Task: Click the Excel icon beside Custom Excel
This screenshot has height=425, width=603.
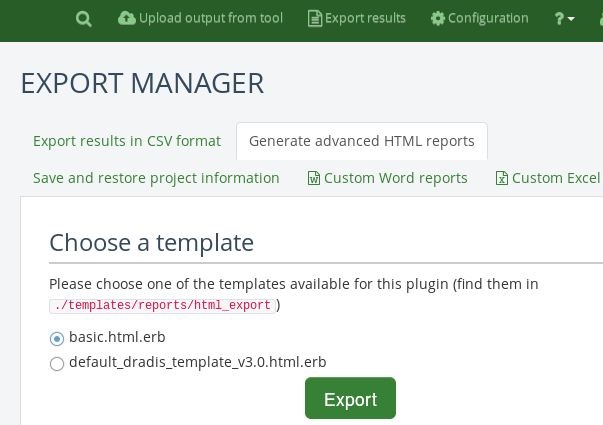Action: [x=501, y=179]
